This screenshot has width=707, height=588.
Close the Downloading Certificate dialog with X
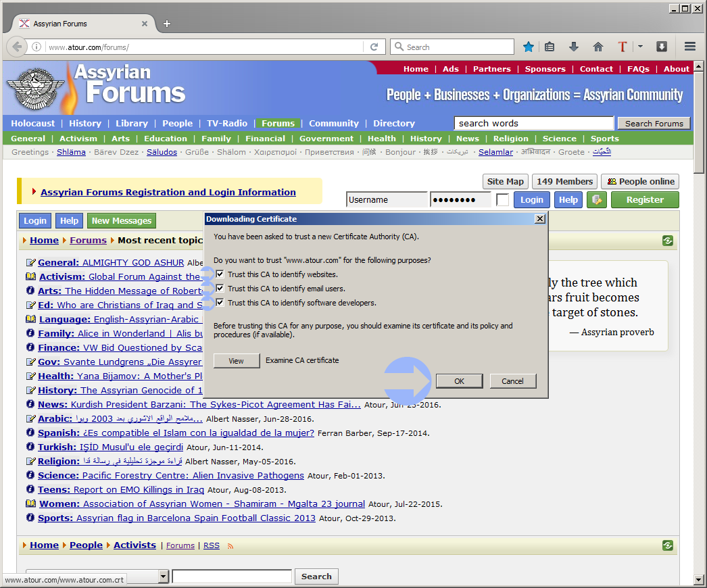[x=540, y=219]
